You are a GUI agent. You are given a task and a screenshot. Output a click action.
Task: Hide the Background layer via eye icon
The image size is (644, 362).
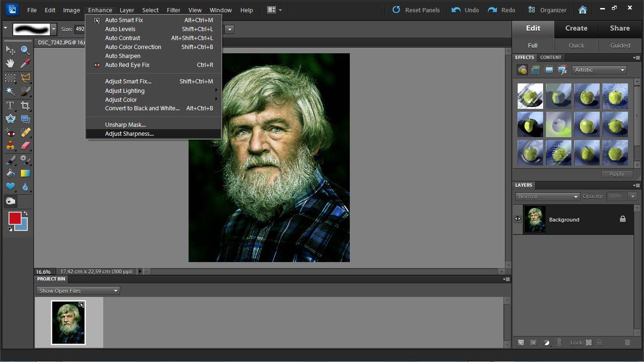click(518, 219)
